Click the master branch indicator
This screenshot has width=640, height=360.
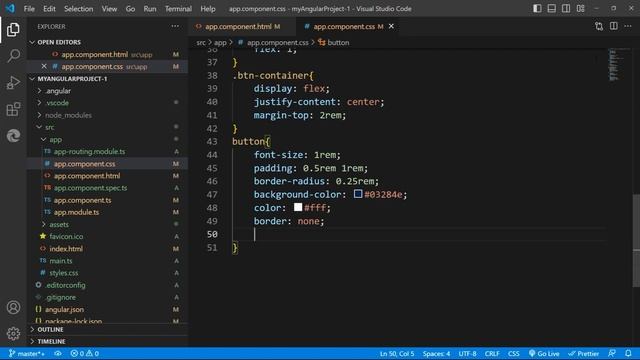27,353
